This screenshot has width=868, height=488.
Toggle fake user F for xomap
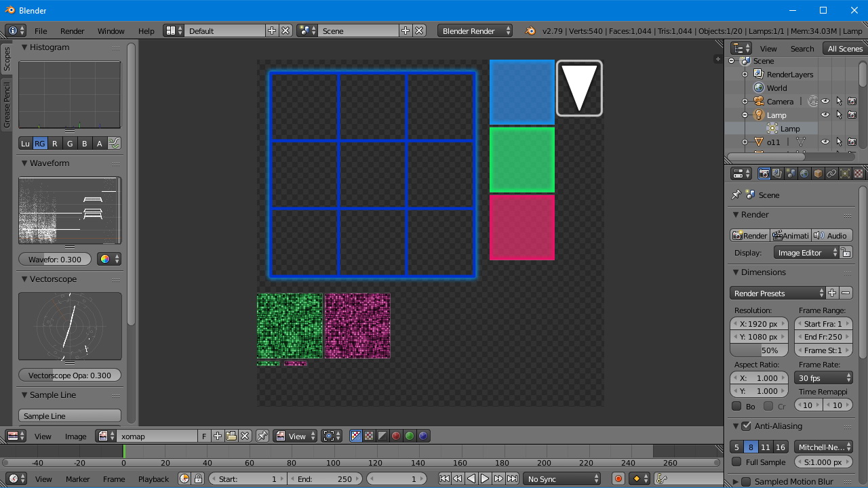click(204, 436)
